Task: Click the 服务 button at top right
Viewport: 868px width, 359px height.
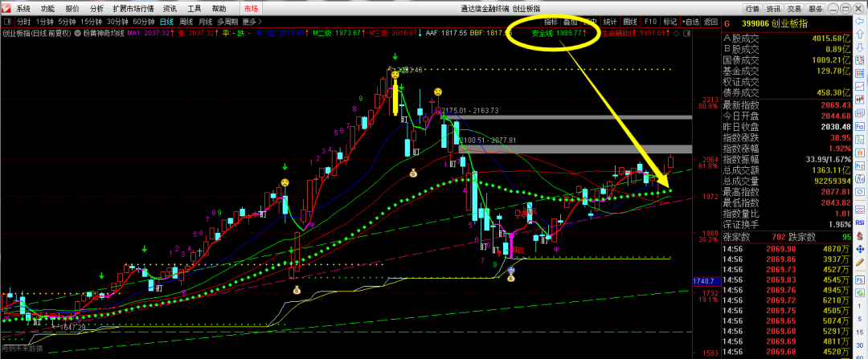Action: (816, 8)
